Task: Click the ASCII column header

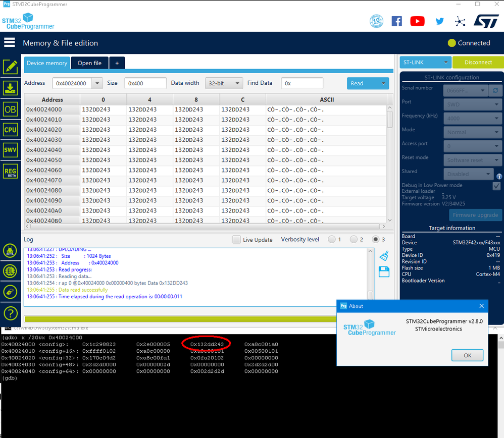Action: pyautogui.click(x=327, y=99)
